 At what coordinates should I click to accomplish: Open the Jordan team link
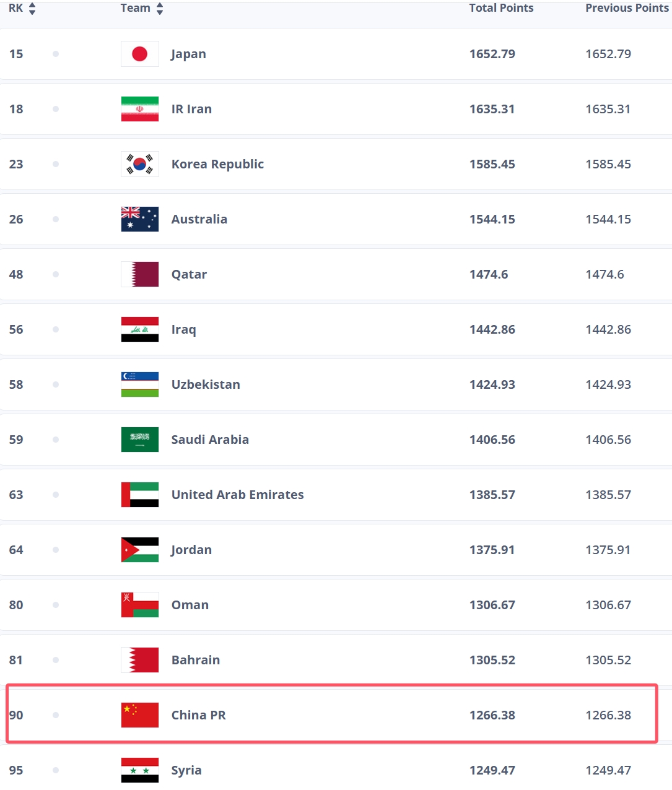191,550
